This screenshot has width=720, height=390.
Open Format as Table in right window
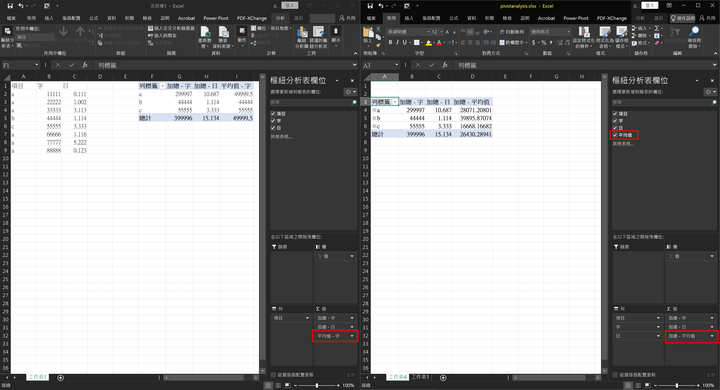(x=605, y=37)
